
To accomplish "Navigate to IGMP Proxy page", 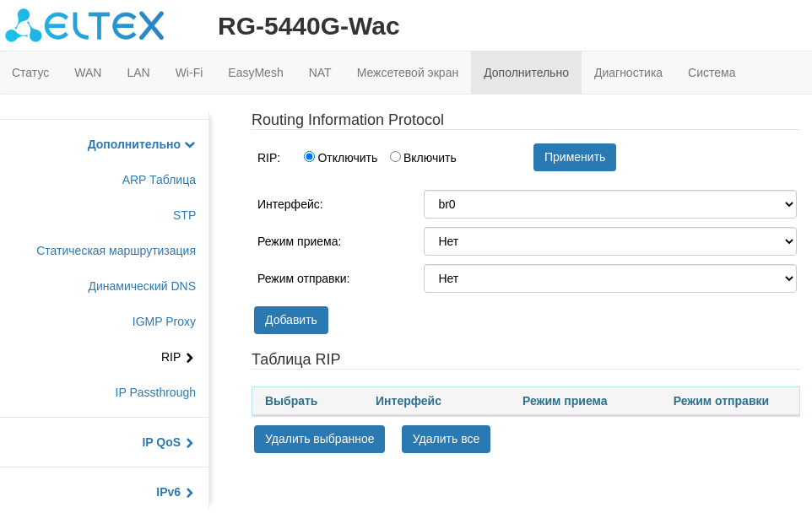I will [164, 321].
